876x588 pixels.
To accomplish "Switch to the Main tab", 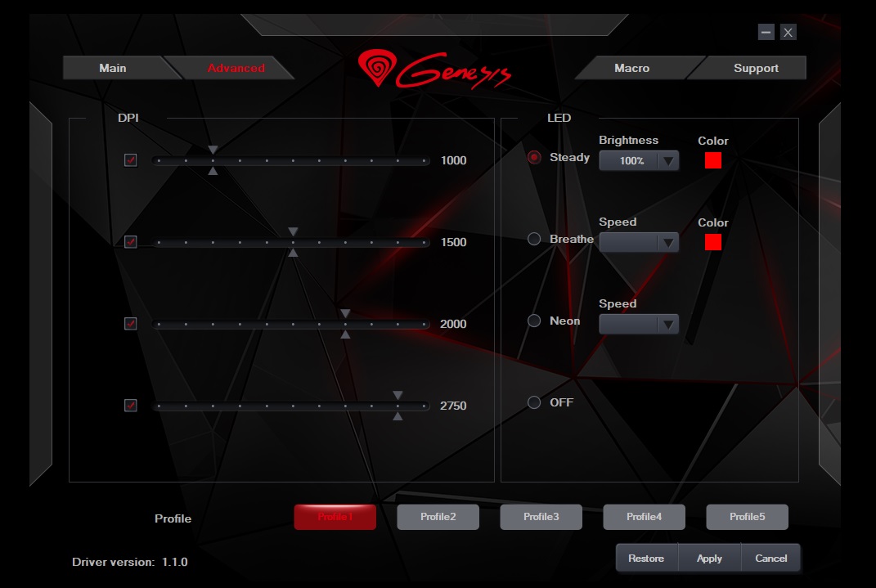I will coord(113,68).
